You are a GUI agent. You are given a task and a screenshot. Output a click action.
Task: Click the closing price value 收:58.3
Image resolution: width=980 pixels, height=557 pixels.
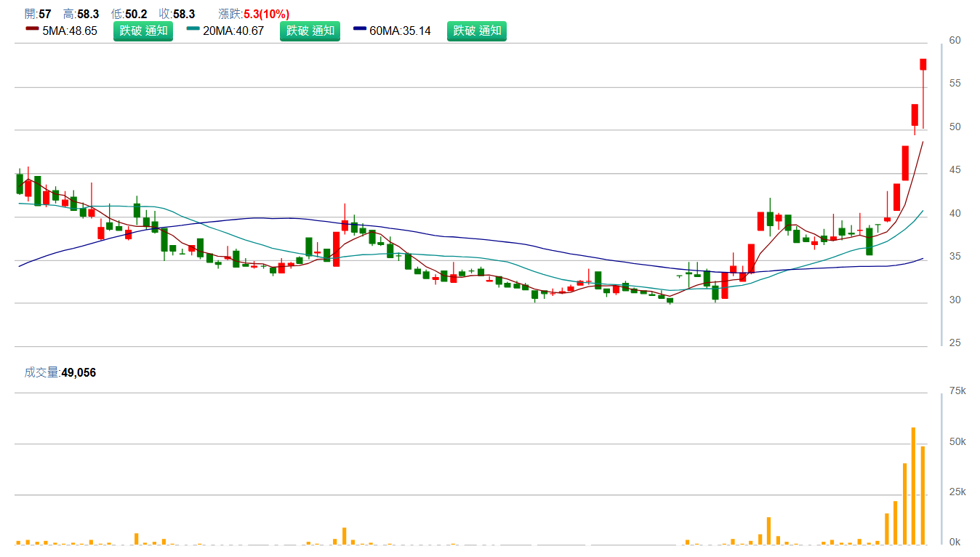pos(177,14)
